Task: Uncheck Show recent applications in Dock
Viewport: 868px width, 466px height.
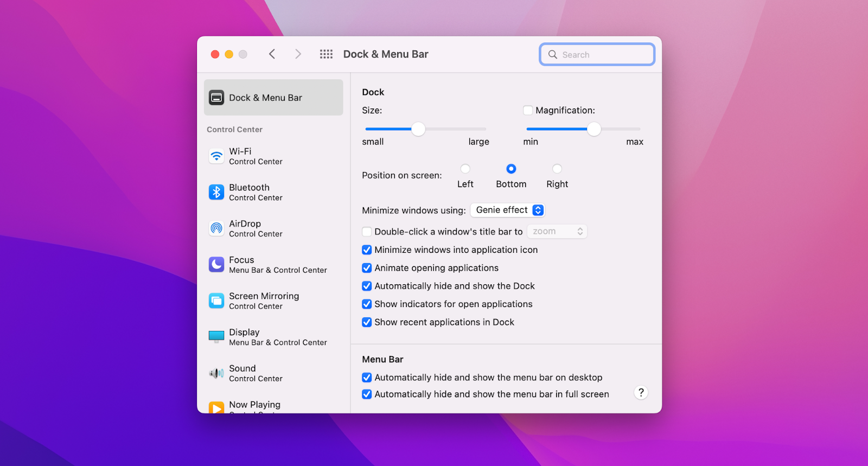Action: (x=367, y=322)
